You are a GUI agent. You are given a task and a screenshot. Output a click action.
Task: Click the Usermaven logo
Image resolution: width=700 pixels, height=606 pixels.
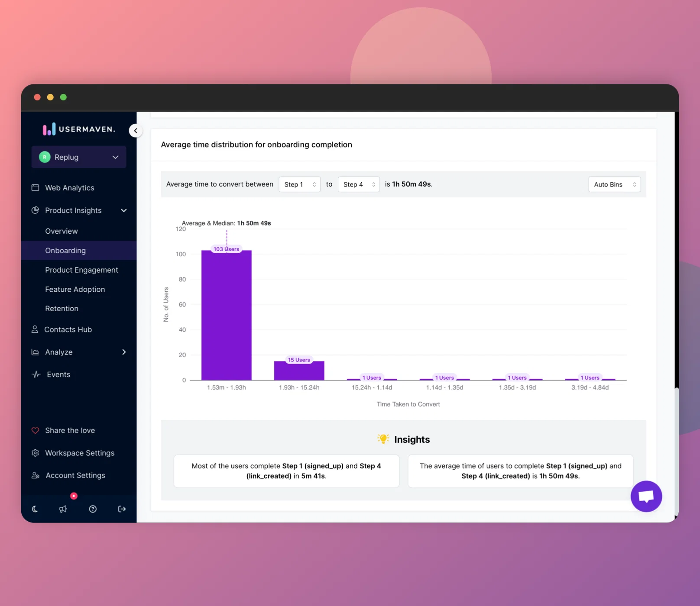[x=79, y=129]
